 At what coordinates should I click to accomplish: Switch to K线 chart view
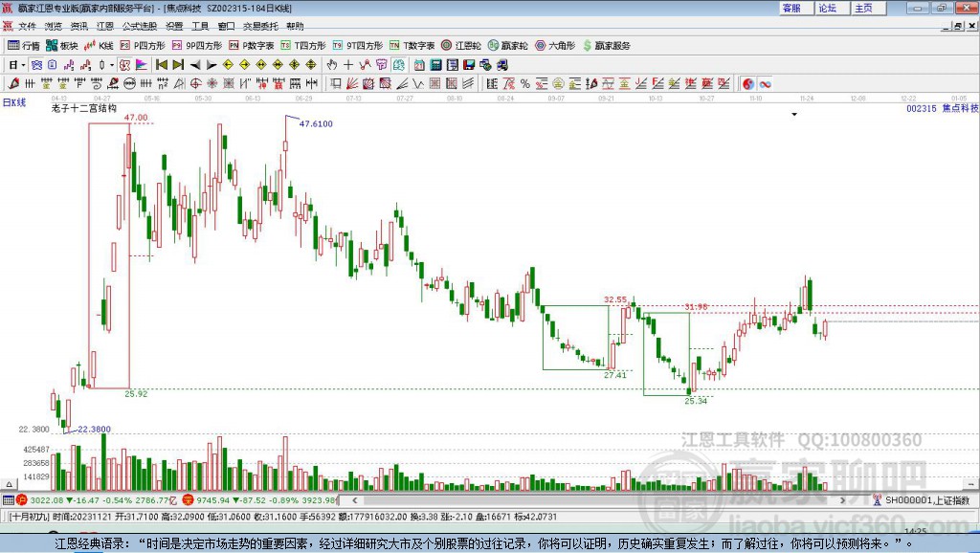pos(99,46)
